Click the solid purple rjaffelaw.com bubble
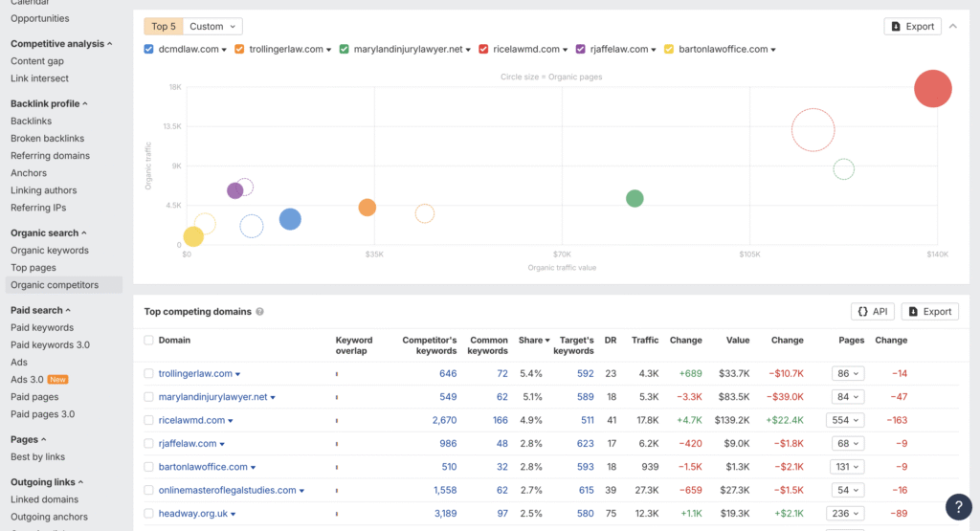Viewport: 980px width, 531px height. 235,191
